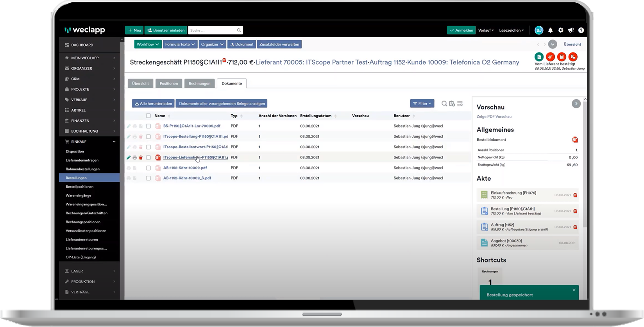Edit ITscope-Lieferschein document with pencil icon

tap(129, 158)
